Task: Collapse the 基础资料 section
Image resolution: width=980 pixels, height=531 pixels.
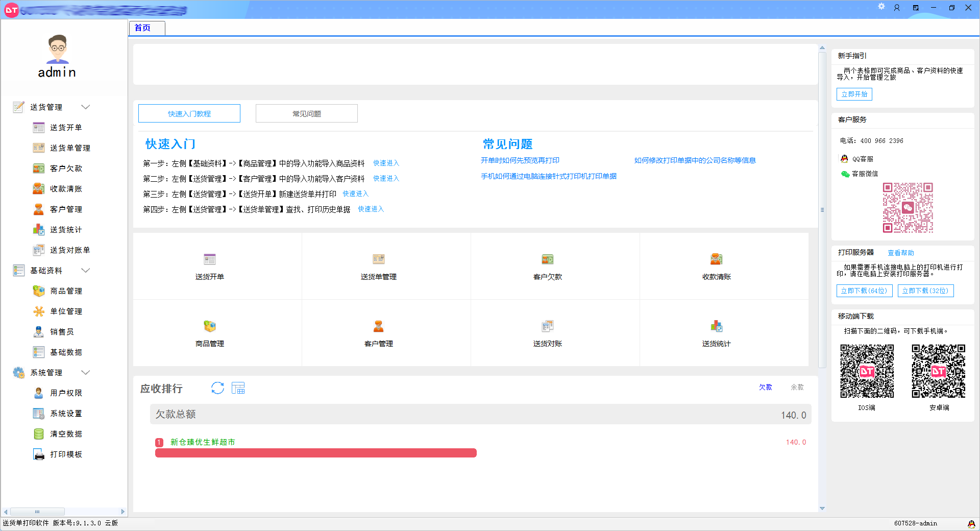Action: coord(86,270)
